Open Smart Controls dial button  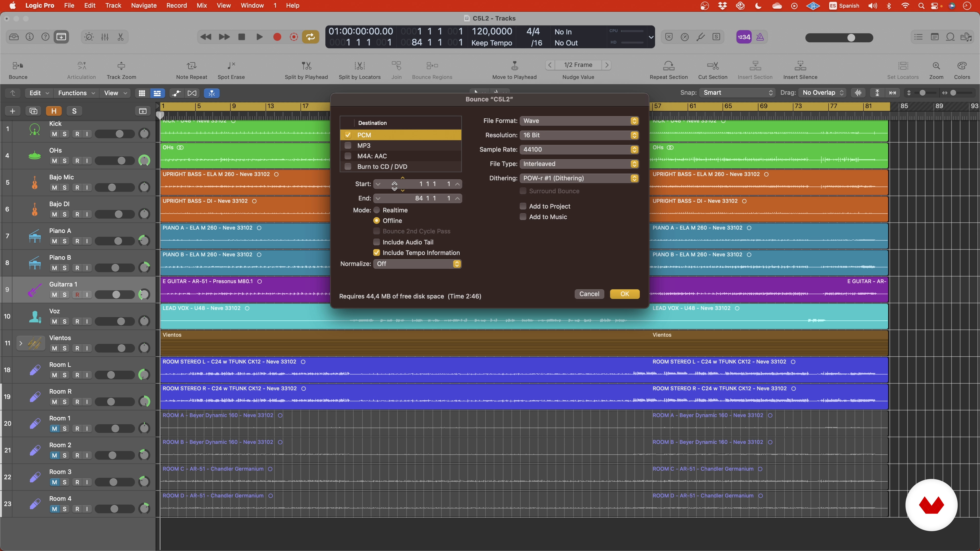point(89,37)
